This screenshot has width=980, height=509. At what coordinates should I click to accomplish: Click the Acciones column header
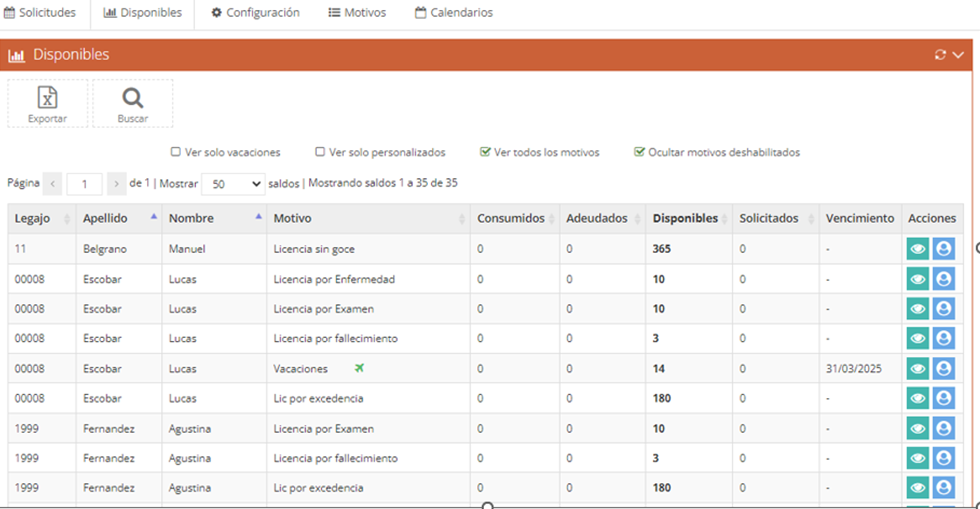pyautogui.click(x=932, y=218)
